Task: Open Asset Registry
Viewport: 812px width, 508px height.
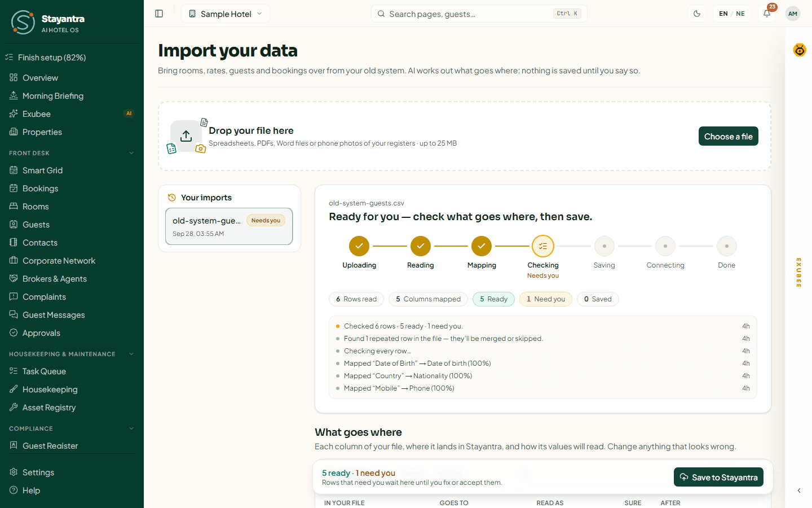Action: point(72,408)
